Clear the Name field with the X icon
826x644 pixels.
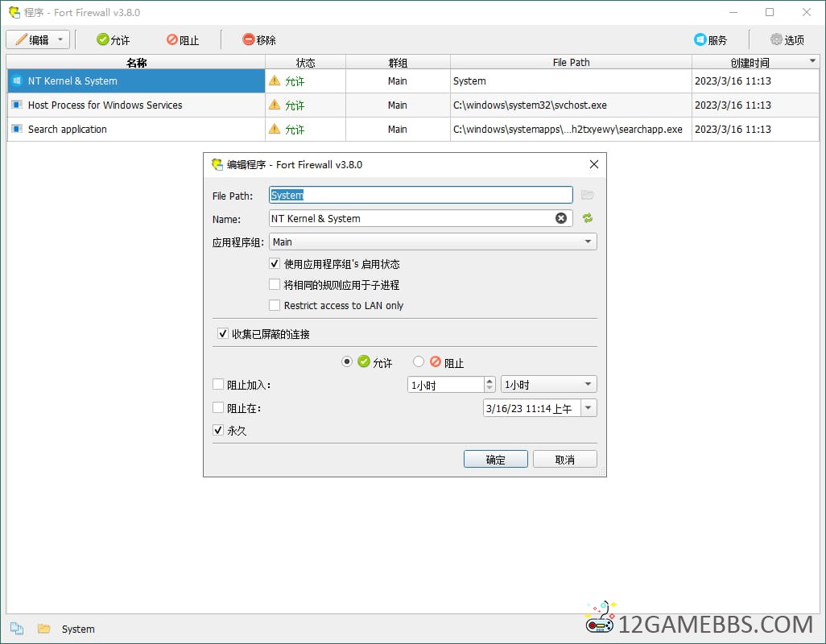(x=561, y=218)
